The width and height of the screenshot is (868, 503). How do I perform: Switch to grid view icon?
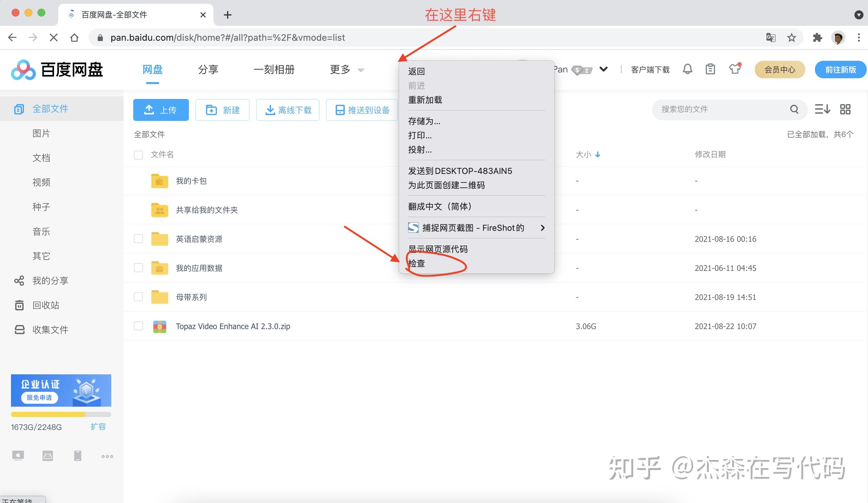[845, 109]
